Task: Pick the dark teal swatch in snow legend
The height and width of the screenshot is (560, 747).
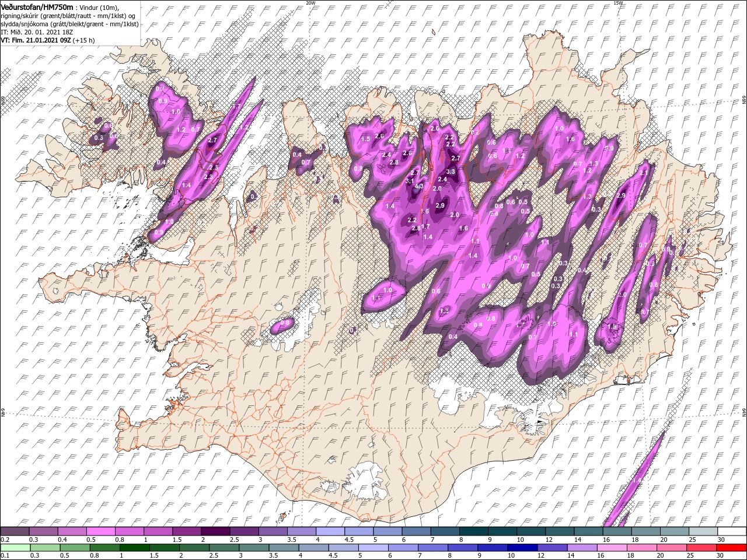Action: tap(474, 531)
